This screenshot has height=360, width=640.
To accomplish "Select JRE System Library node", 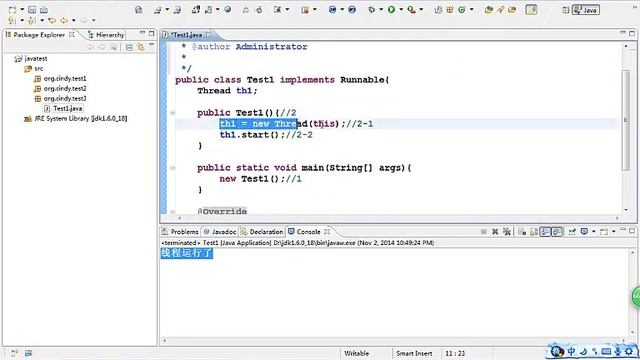I will point(76,118).
